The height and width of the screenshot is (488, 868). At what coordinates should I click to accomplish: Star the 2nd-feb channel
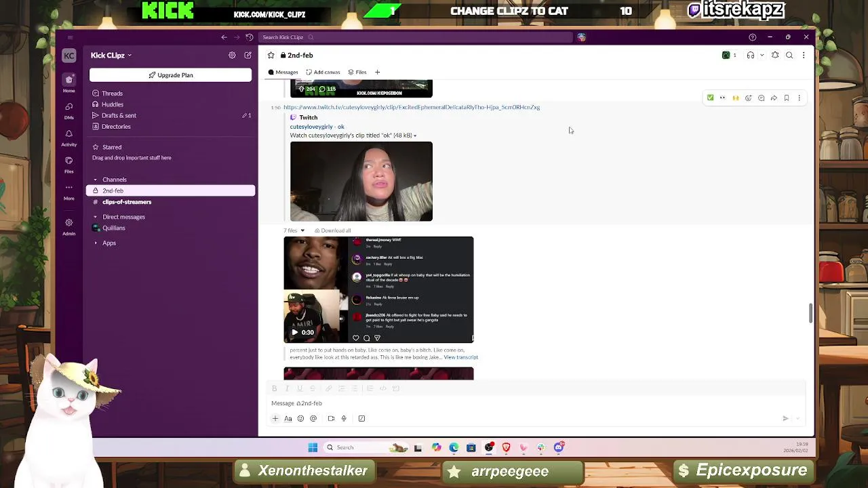[271, 55]
